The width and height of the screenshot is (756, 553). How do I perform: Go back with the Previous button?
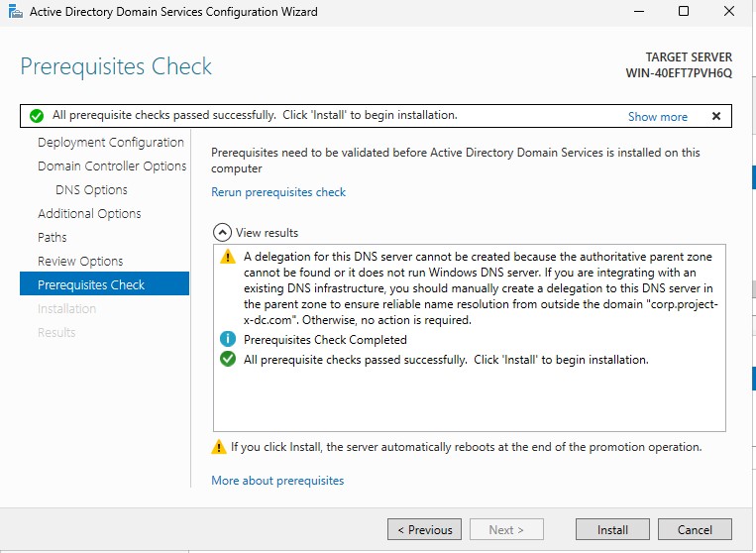click(x=424, y=530)
